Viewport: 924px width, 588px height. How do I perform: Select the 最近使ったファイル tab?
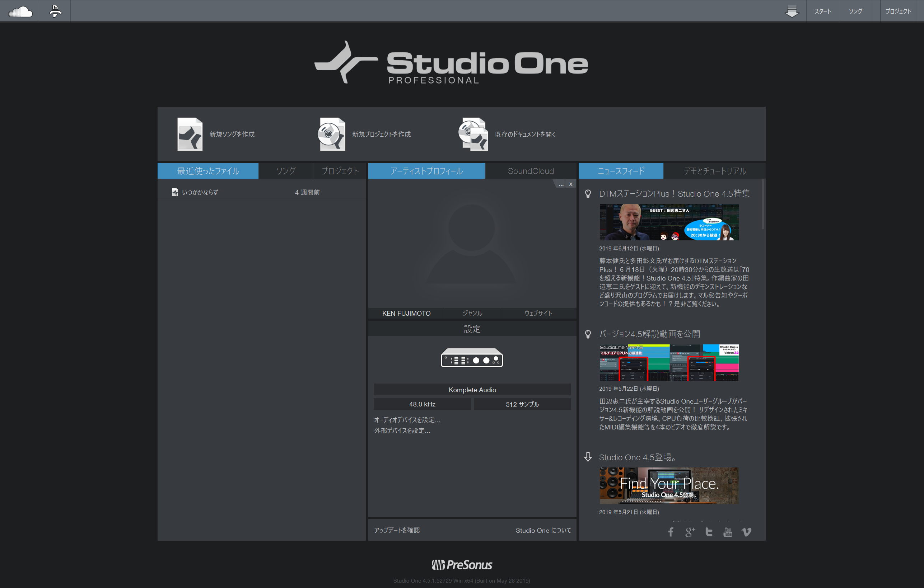point(208,171)
